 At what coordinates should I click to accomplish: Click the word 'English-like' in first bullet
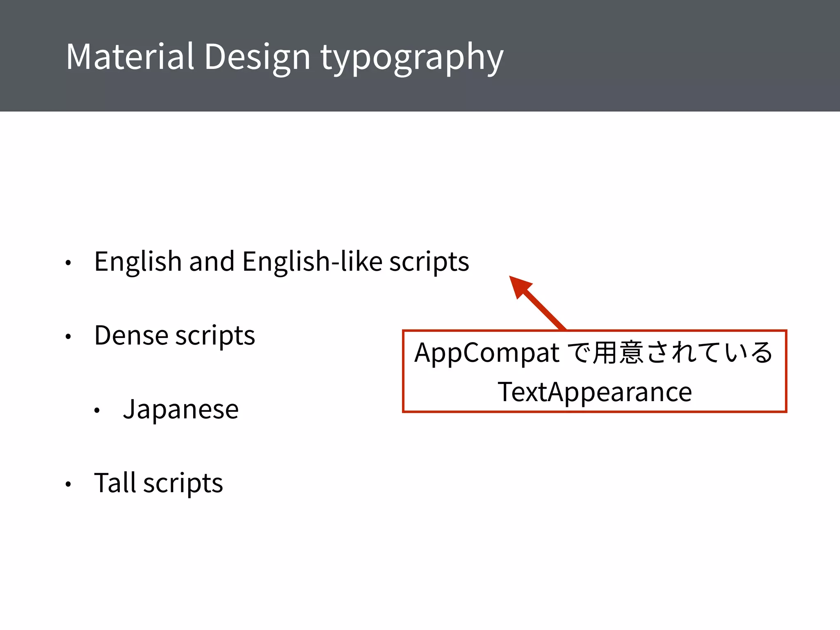(x=313, y=262)
